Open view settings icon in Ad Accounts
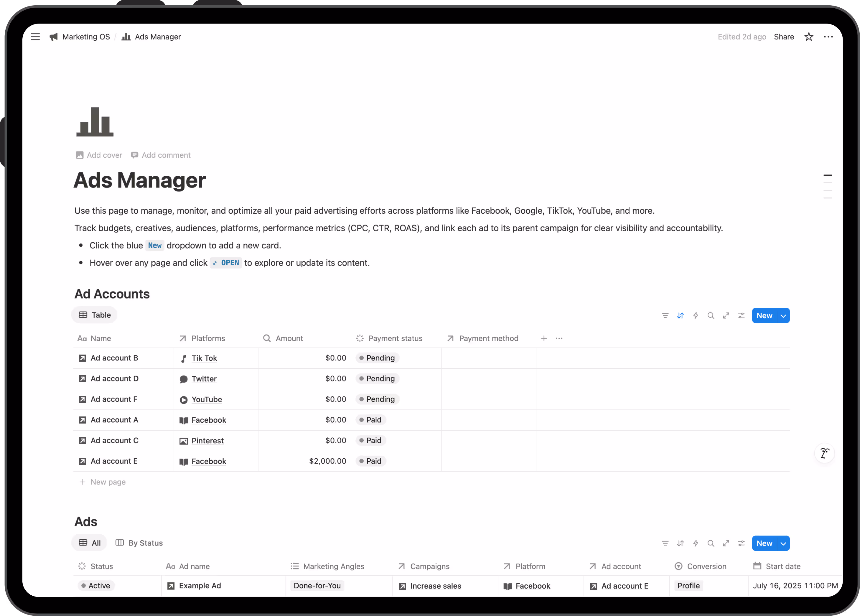 click(x=741, y=316)
